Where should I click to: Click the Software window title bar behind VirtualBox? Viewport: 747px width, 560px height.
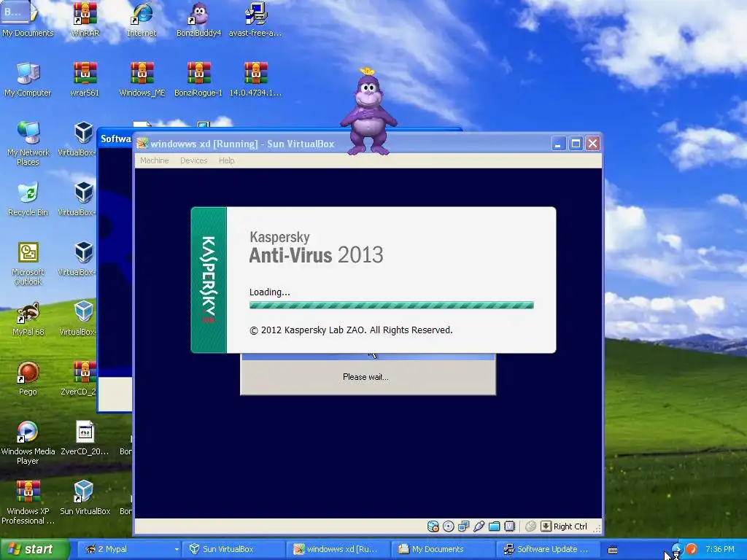coord(115,139)
